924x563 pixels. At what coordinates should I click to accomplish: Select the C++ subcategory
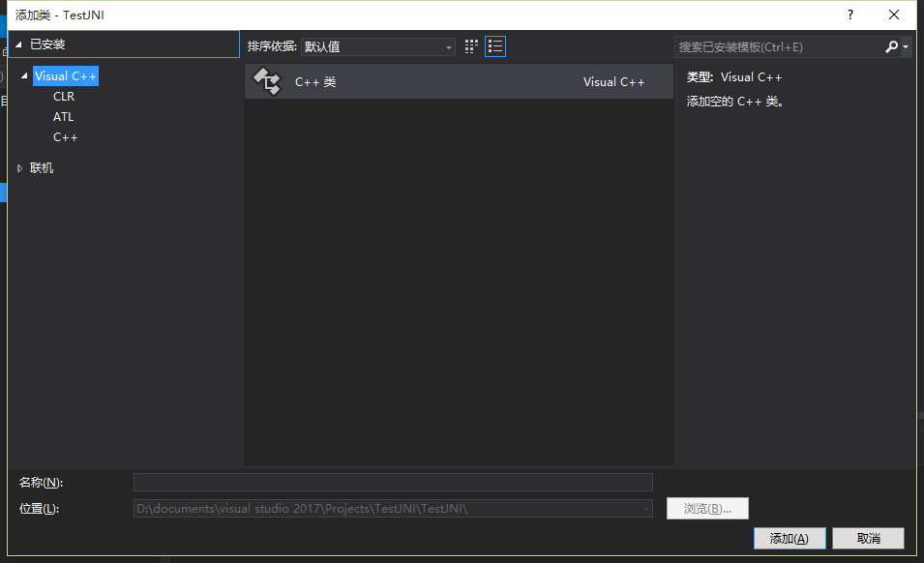tap(65, 137)
